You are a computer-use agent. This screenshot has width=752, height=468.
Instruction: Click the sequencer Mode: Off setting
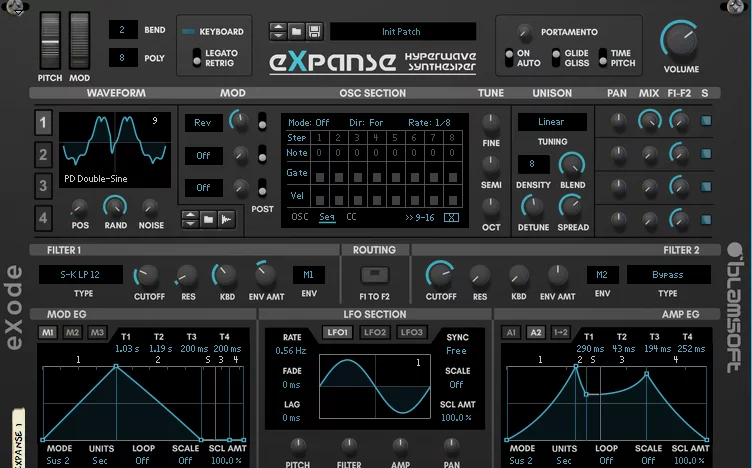(308, 123)
